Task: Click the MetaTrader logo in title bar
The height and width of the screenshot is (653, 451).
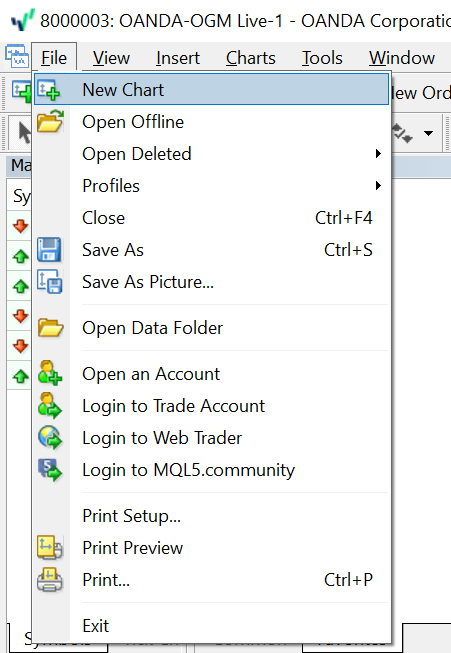Action: tap(22, 20)
